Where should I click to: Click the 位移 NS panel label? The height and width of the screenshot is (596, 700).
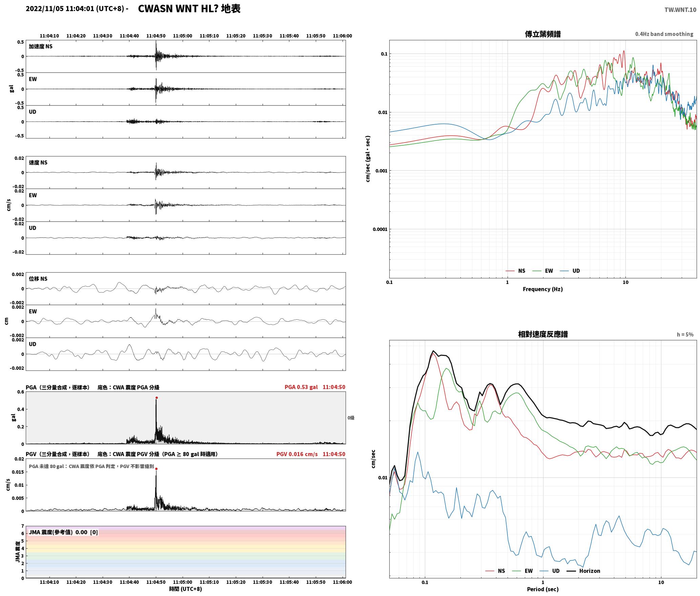pos(38,279)
